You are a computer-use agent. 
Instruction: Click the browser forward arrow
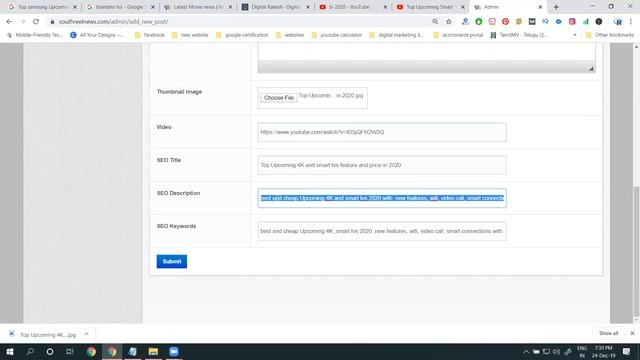coord(22,22)
